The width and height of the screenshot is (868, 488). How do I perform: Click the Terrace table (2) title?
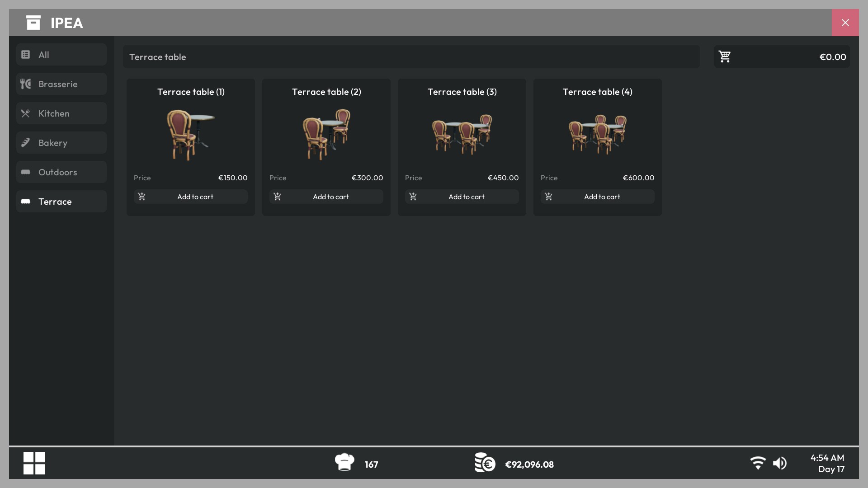coord(326,92)
